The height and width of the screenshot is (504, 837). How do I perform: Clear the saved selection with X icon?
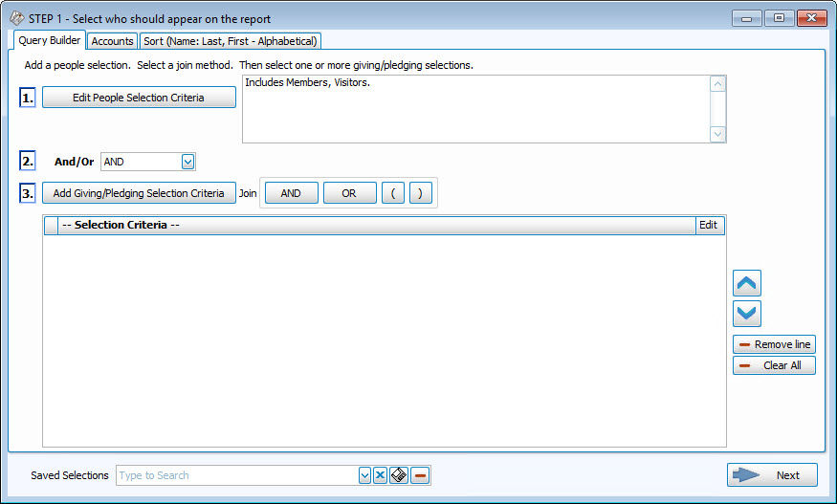[x=380, y=475]
